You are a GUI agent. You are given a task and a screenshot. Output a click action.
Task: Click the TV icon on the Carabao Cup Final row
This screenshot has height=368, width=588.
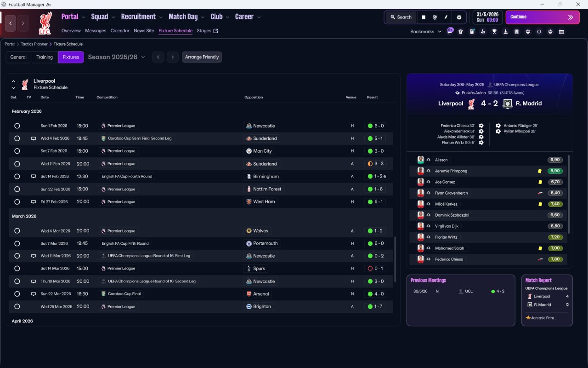point(33,294)
